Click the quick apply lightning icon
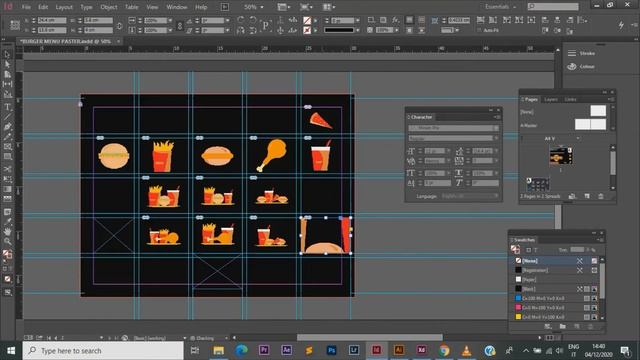Image resolution: width=640 pixels, height=360 pixels. click(621, 25)
